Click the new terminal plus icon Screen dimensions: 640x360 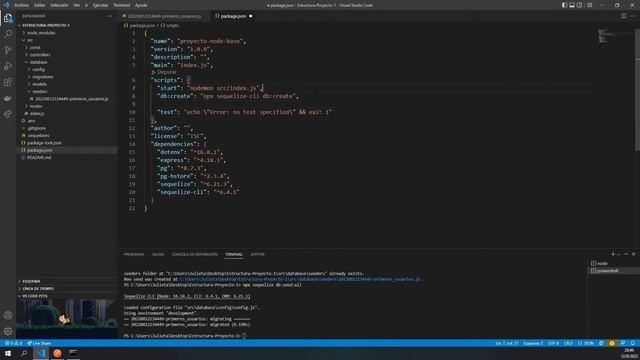click(x=613, y=254)
